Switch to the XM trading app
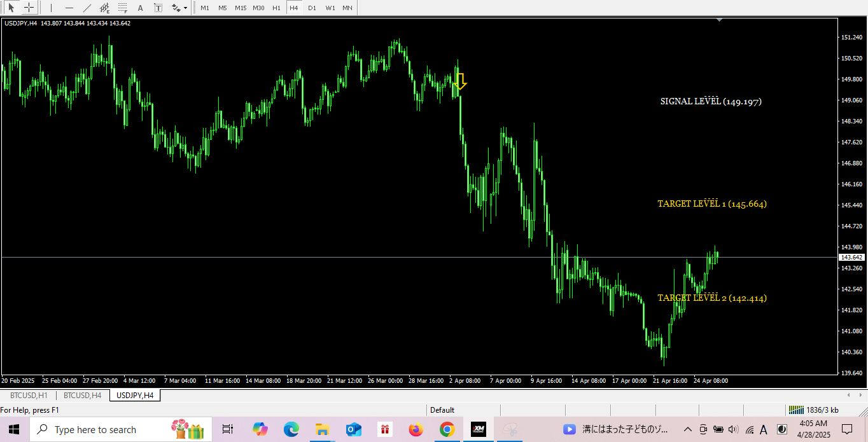The image size is (868, 442). (x=478, y=429)
